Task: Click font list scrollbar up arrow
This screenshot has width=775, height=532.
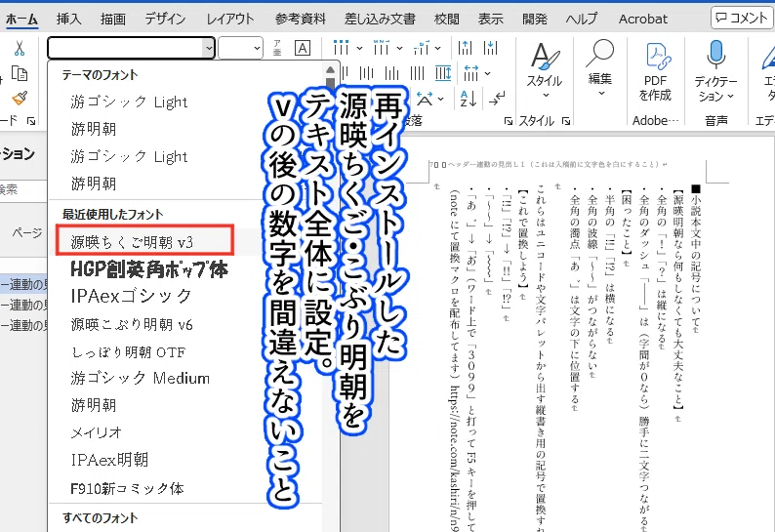Action: pos(330,69)
